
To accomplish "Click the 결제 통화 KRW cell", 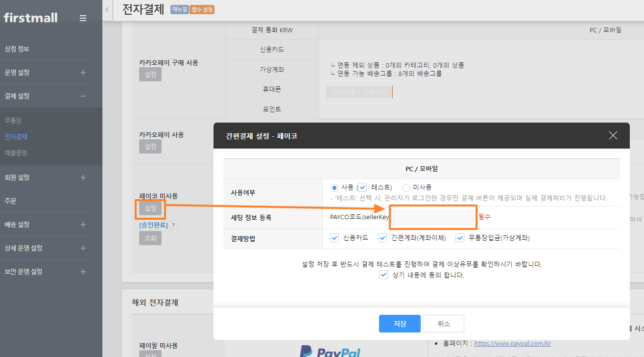I will tap(272, 30).
